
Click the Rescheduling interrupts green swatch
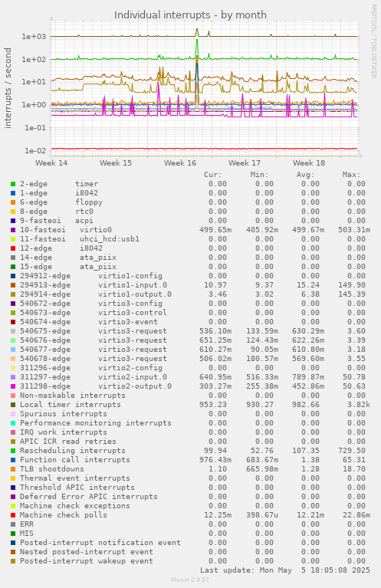[x=13, y=451]
